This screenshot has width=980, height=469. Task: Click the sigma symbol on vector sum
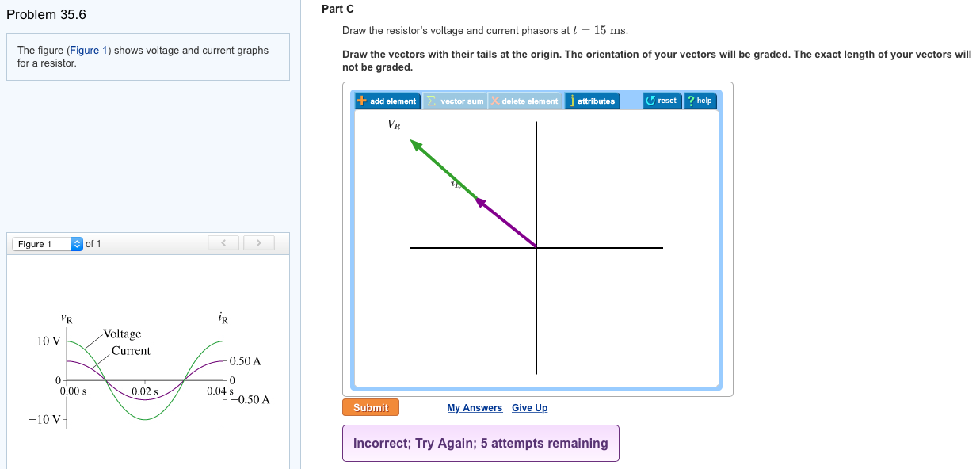pos(433,101)
